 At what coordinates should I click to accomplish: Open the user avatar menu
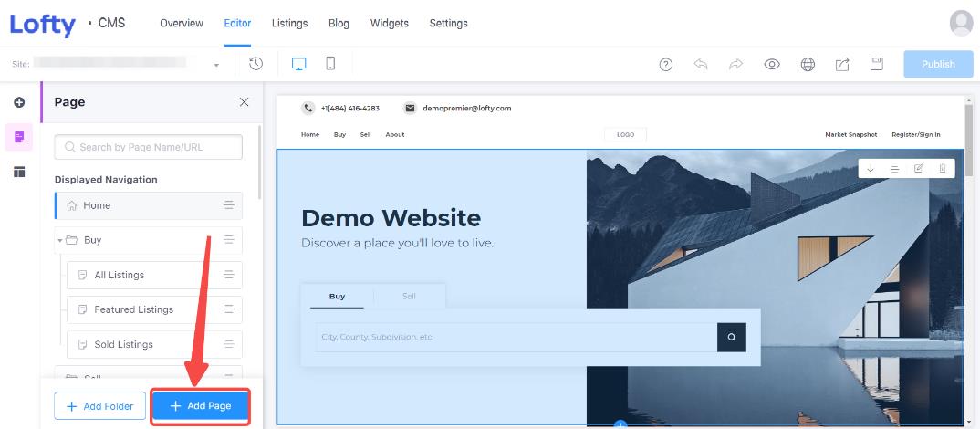tap(961, 23)
